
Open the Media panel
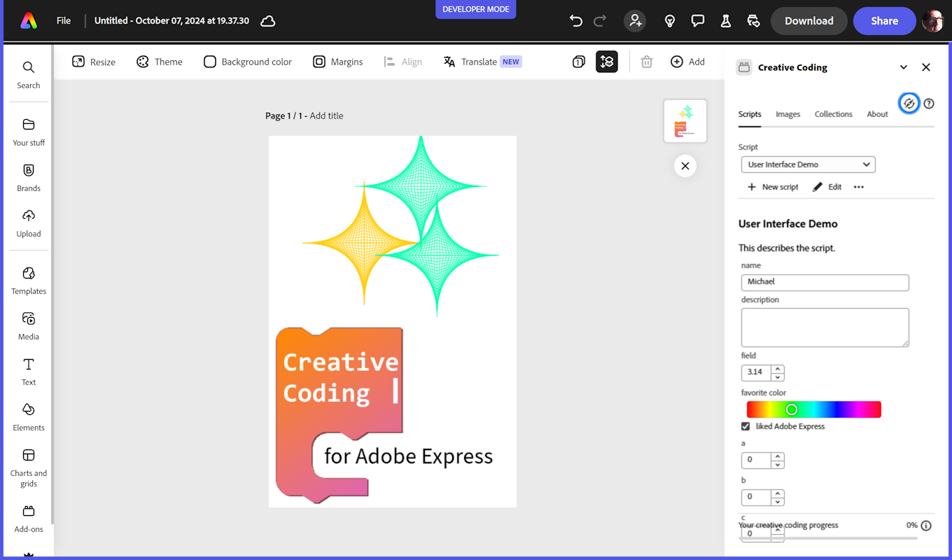(29, 326)
